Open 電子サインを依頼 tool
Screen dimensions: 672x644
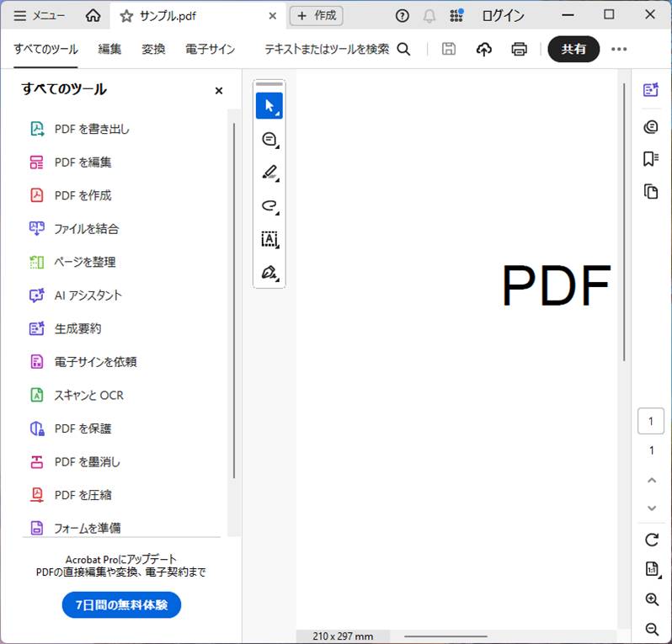(x=83, y=362)
